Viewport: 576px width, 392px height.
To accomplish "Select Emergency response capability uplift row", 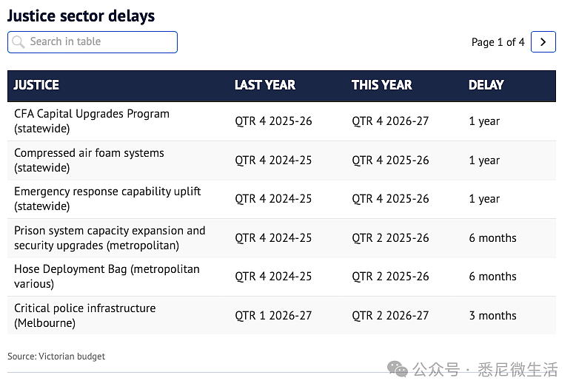I will click(281, 199).
